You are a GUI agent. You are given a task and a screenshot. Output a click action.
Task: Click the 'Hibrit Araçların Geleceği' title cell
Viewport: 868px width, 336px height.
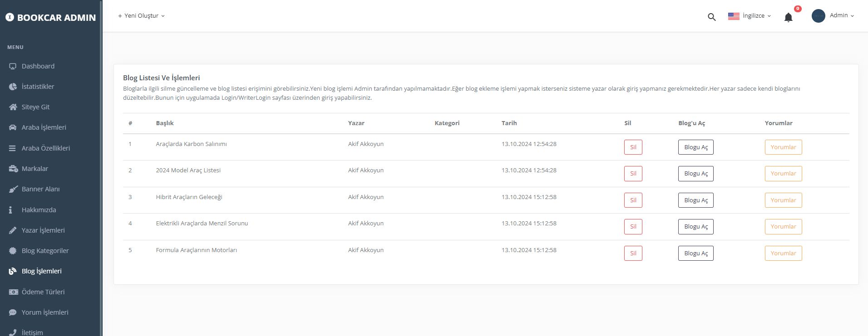(189, 197)
